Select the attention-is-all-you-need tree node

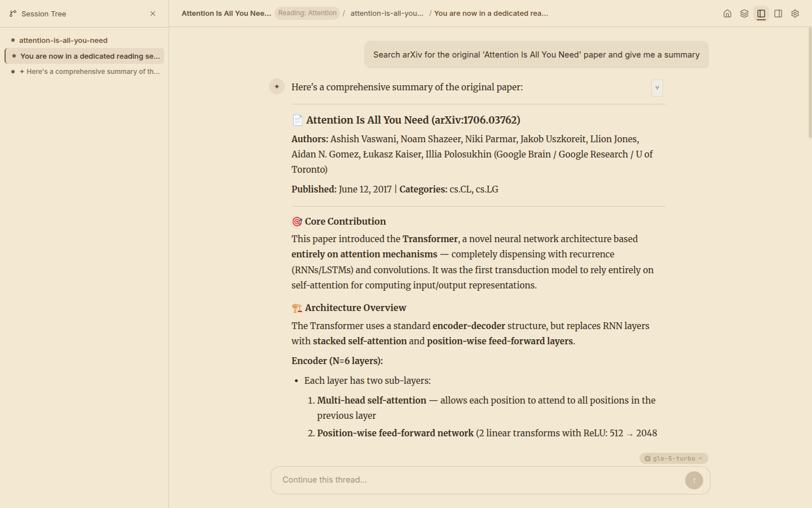click(85, 41)
